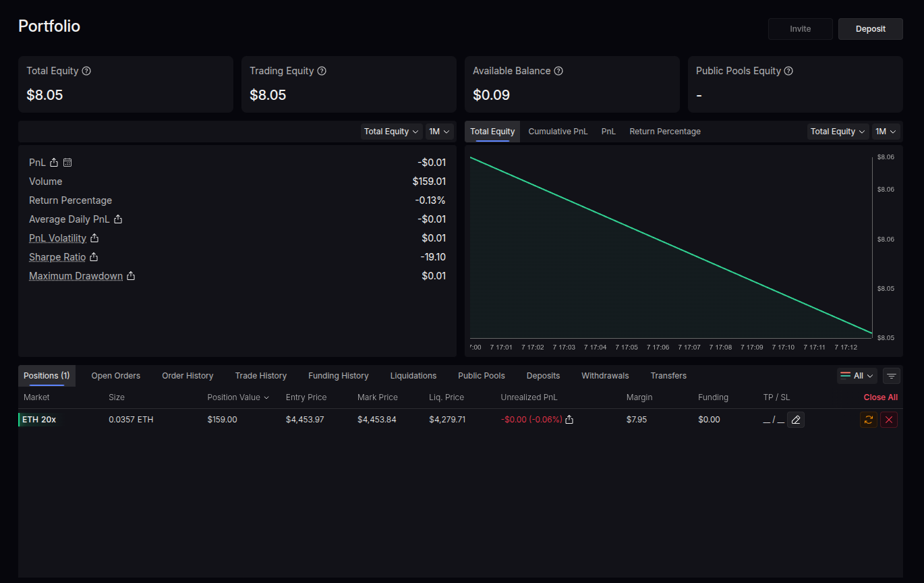
Task: Open the Trade History tab
Action: pos(260,376)
